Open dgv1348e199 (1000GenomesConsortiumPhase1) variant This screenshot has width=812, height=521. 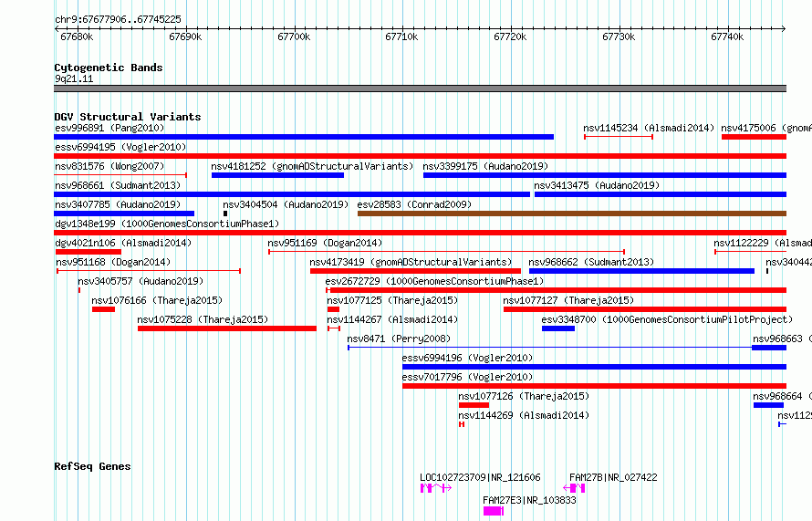(x=167, y=224)
